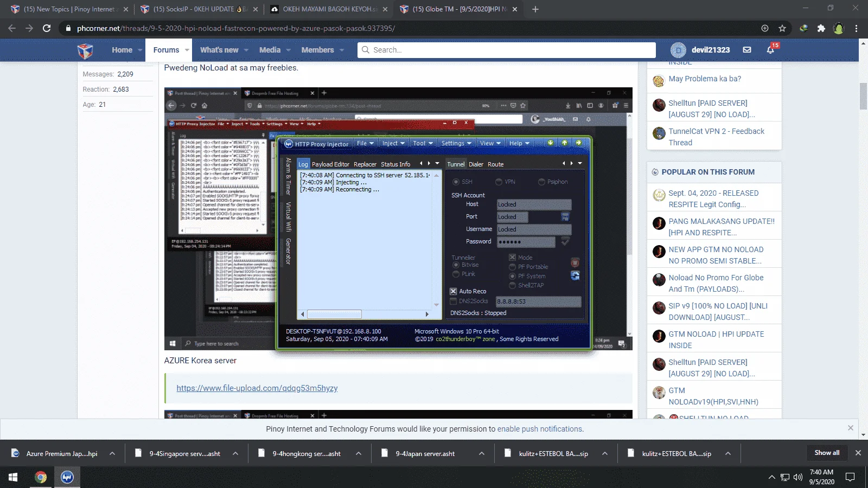The width and height of the screenshot is (868, 488).
Task: Click the log horizontal scrollbar thumb
Action: (x=334, y=314)
